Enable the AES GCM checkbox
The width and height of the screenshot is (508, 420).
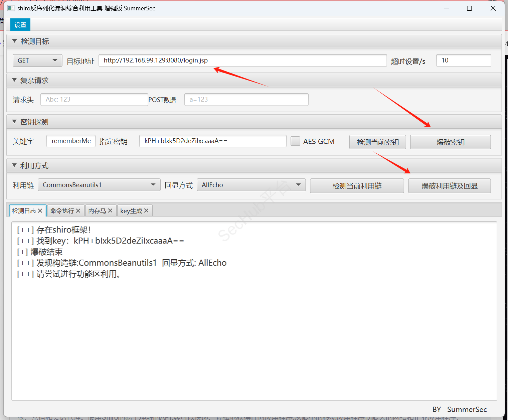(295, 141)
